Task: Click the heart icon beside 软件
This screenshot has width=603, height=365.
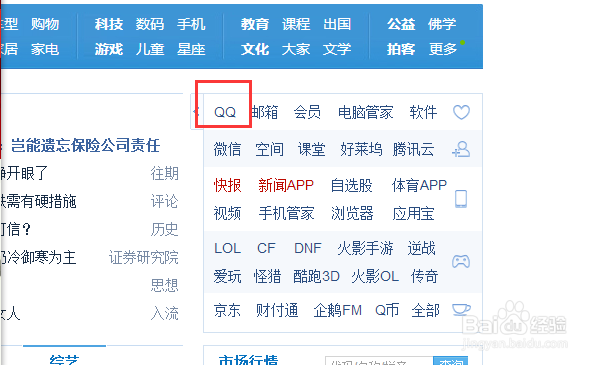Action: (x=461, y=112)
